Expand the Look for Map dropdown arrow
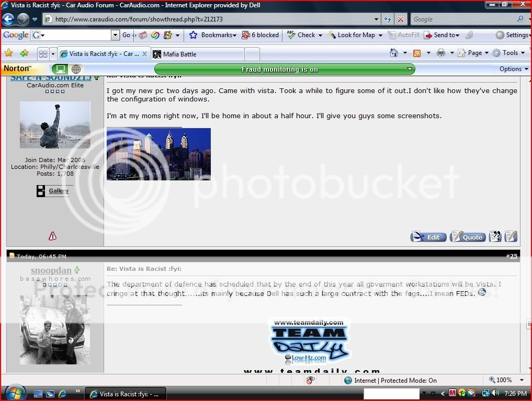The height and width of the screenshot is (401, 532). (380, 35)
